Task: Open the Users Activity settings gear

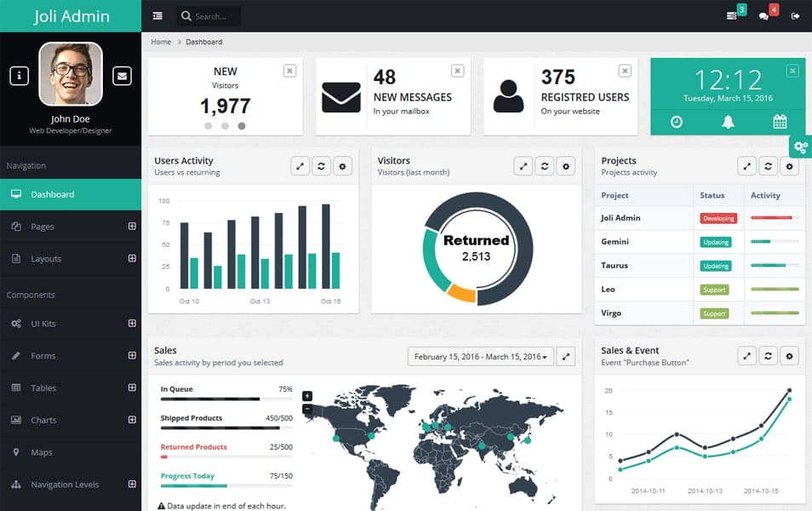Action: click(342, 165)
